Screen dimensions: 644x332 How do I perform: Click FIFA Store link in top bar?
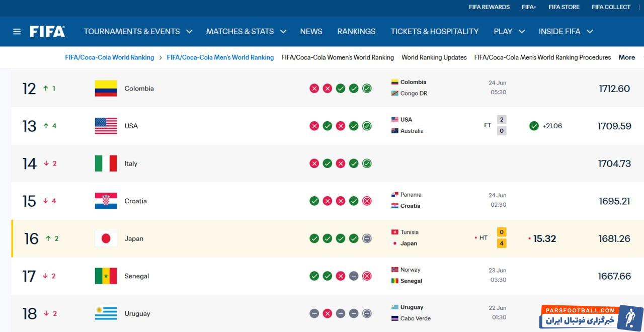coord(564,7)
